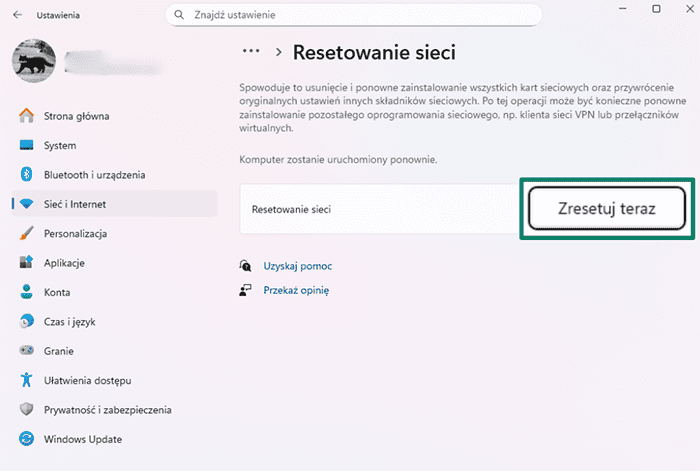Click the search magnifier icon
700x471 pixels.
180,15
